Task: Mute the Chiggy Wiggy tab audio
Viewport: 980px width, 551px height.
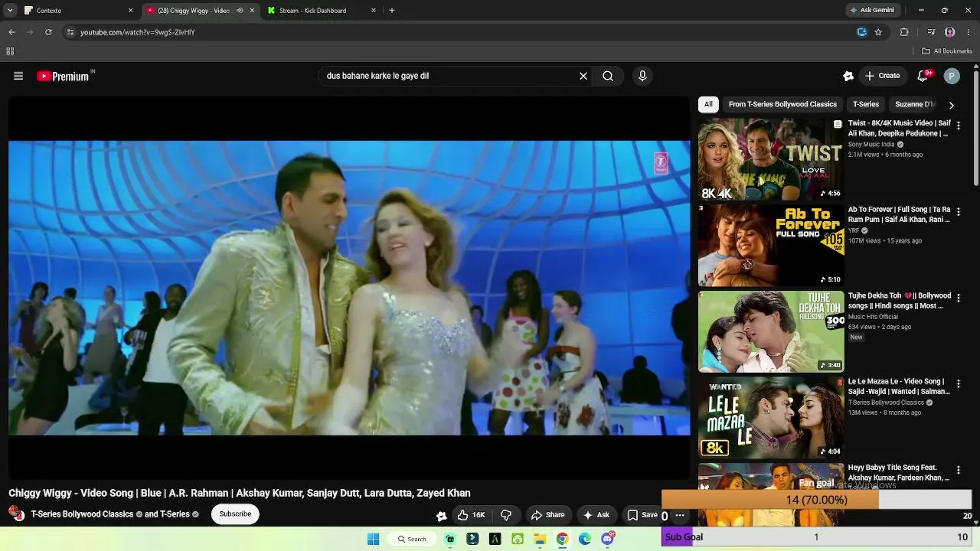Action: tap(240, 11)
